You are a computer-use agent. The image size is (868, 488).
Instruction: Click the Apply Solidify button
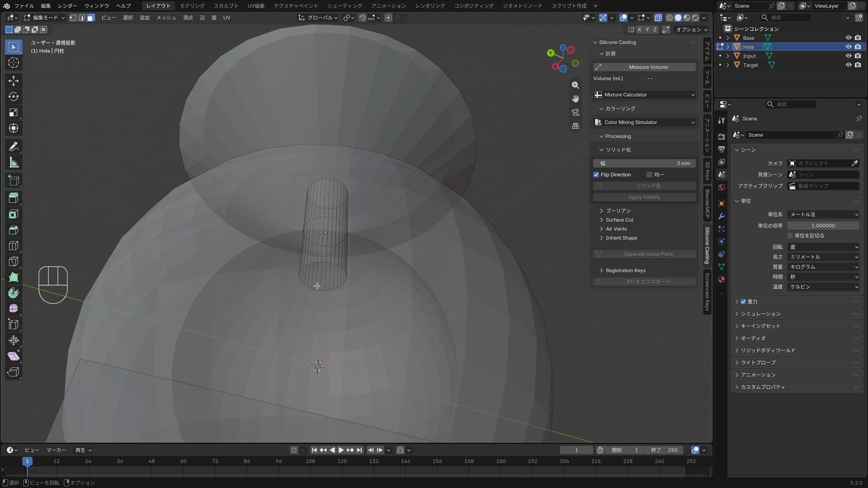point(645,197)
